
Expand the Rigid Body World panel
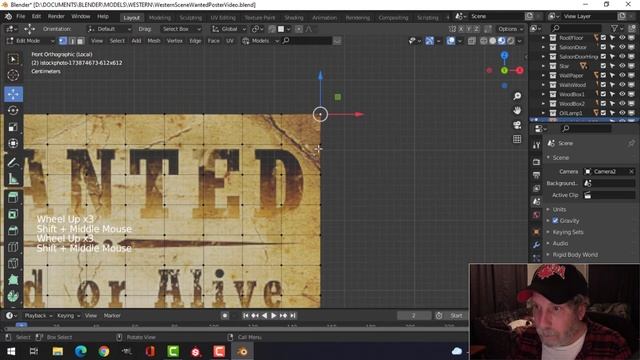tap(572, 255)
